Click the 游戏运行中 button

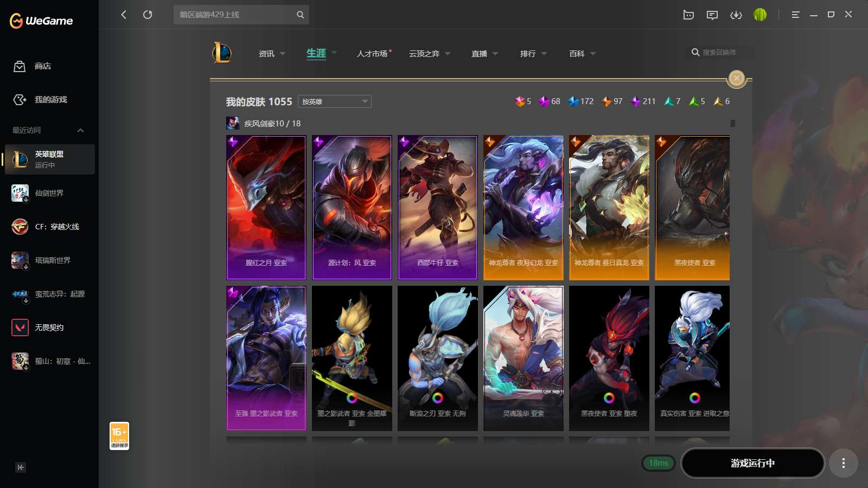pyautogui.click(x=753, y=463)
